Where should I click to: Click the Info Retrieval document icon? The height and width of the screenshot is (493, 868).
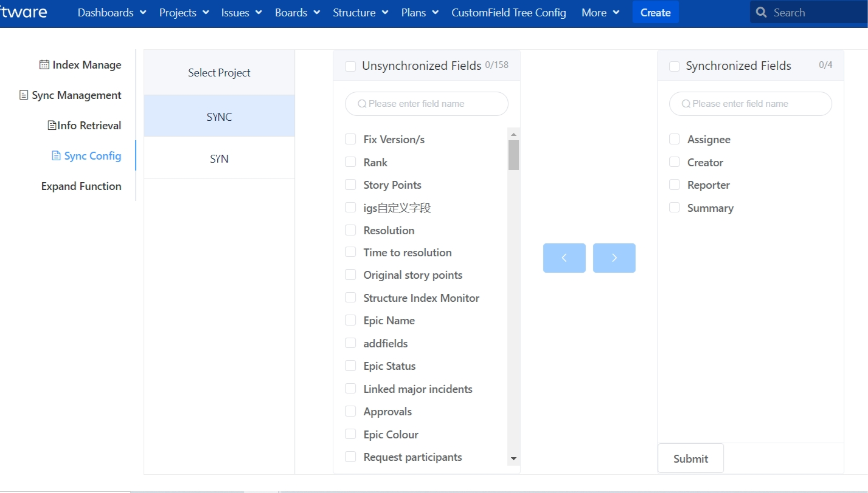pyautogui.click(x=52, y=126)
